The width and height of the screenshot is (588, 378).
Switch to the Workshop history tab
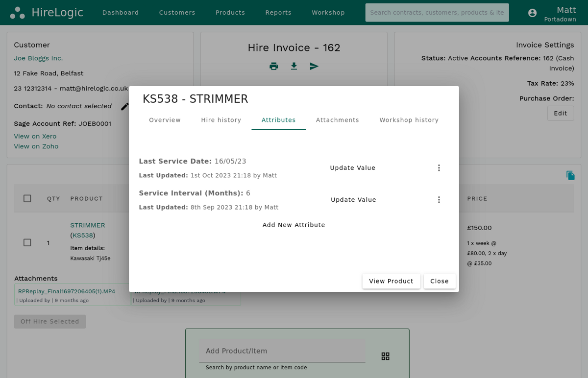pyautogui.click(x=409, y=119)
